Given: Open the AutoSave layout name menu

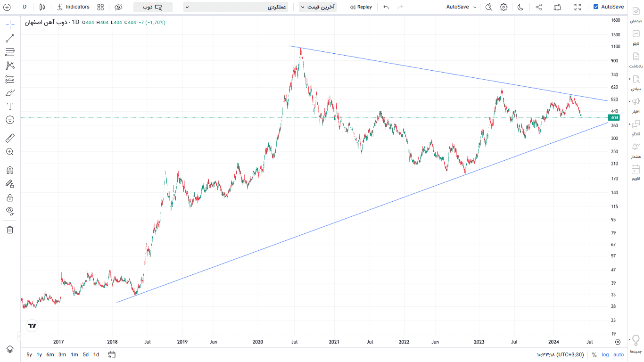Looking at the screenshot, I should [x=462, y=7].
